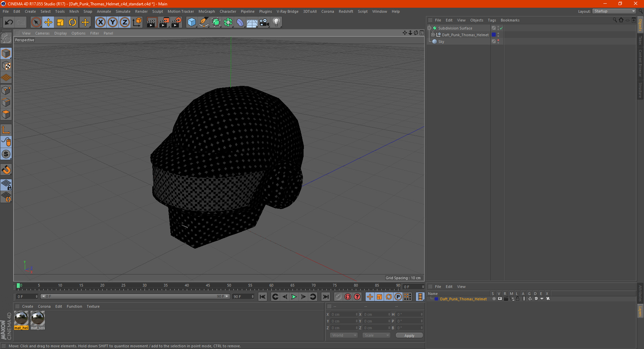Switch to Model mode
This screenshot has width=644, height=349.
tap(6, 54)
